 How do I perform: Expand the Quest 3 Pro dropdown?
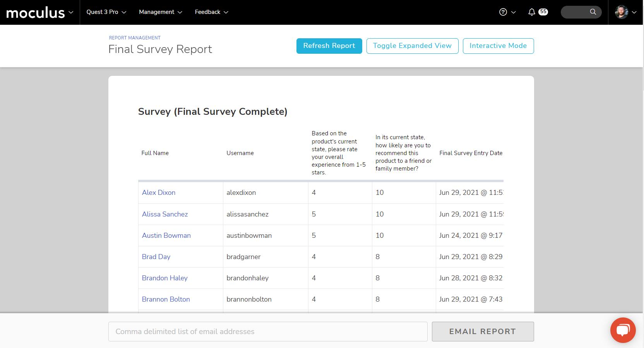(106, 12)
